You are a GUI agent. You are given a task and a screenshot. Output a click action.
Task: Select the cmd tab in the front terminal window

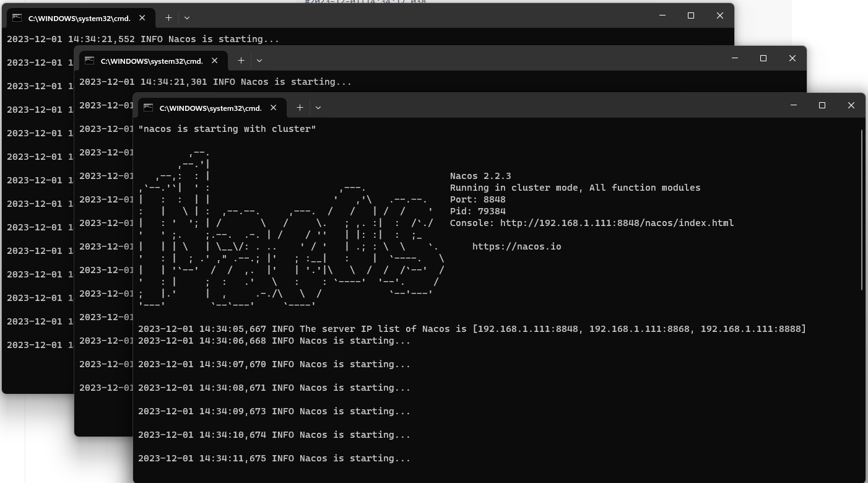[x=212, y=107]
